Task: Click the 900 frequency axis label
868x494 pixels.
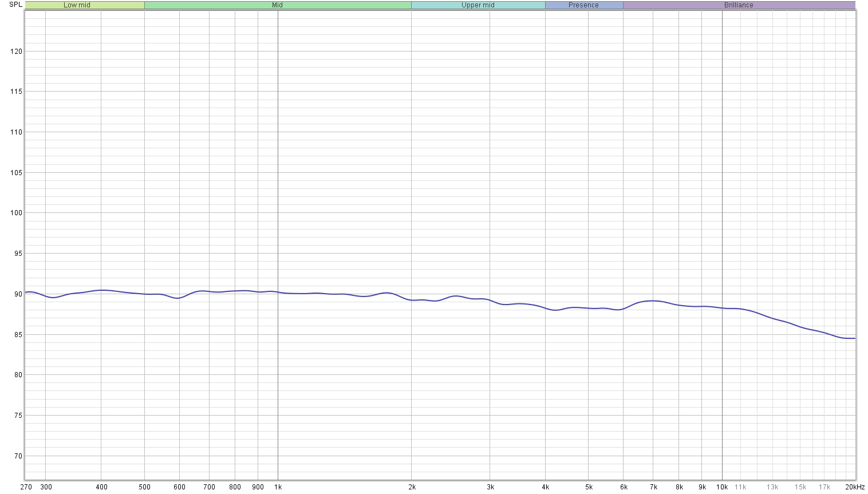Action: 258,487
